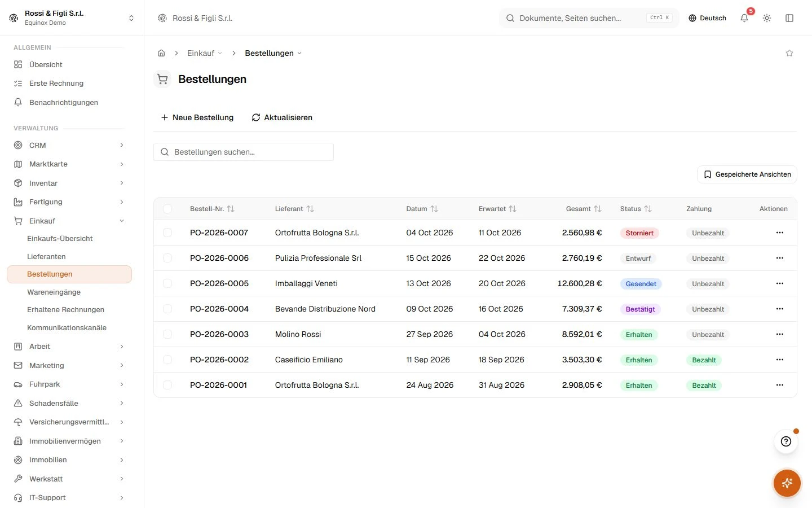Image resolution: width=812 pixels, height=508 pixels.
Task: Open the Einkauf breadcrumb dropdown
Action: point(205,53)
